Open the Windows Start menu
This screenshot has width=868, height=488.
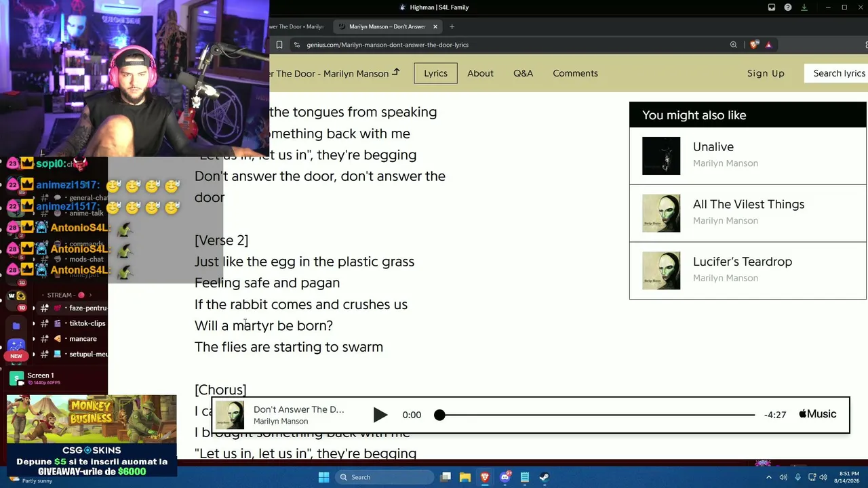point(323,477)
